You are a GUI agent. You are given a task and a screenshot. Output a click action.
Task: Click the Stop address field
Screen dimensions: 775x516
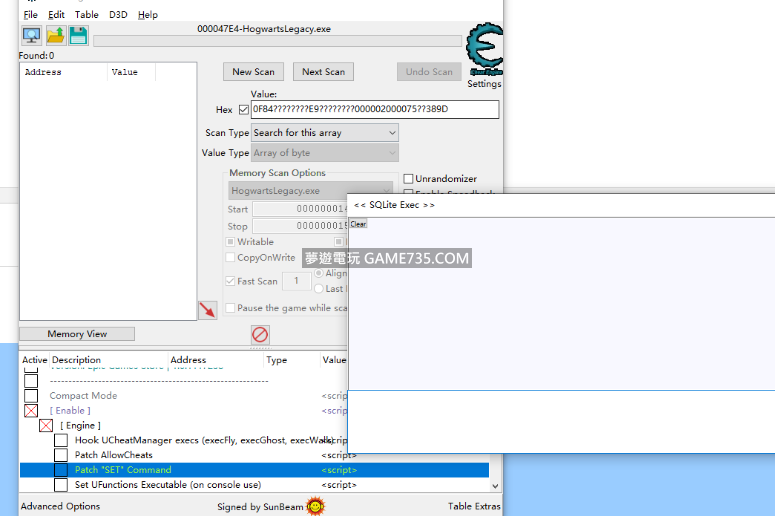coord(300,226)
